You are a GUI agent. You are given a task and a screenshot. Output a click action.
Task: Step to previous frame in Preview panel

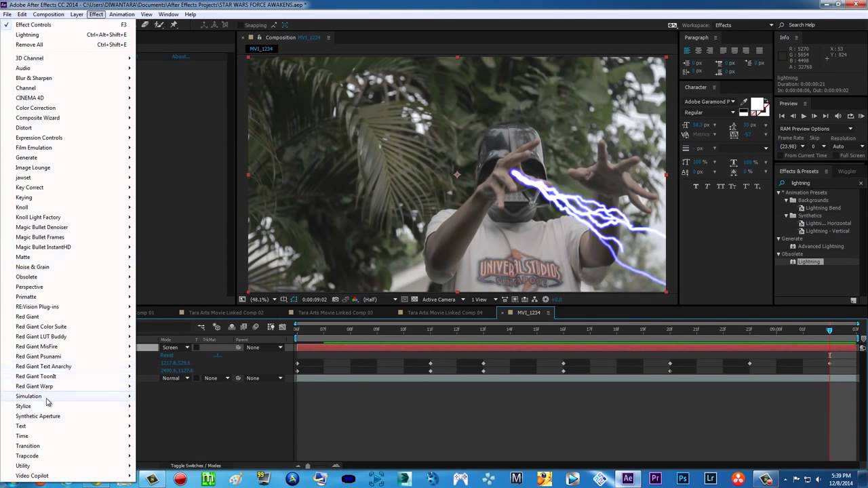[x=793, y=116]
